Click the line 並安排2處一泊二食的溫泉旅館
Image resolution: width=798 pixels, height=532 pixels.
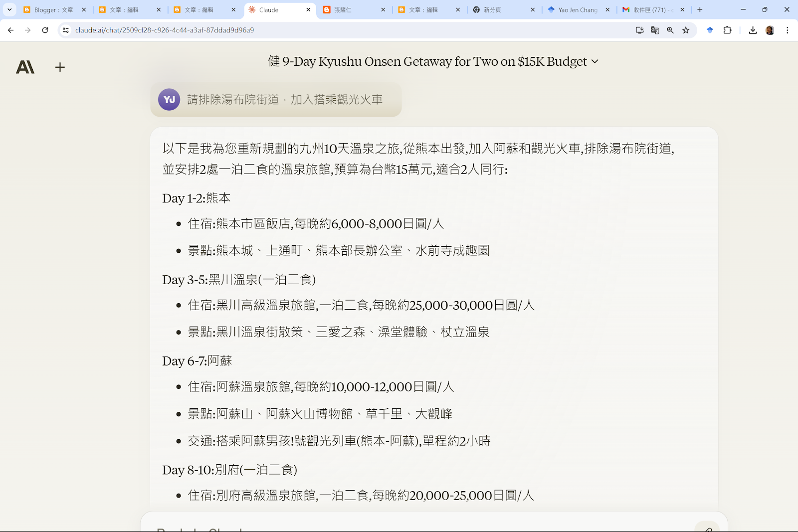point(335,170)
